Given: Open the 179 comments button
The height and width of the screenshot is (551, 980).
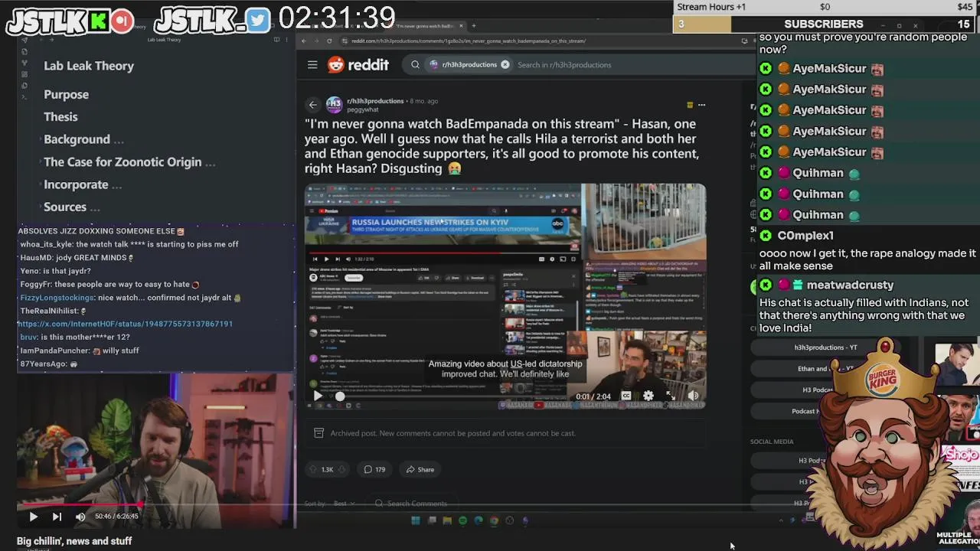Looking at the screenshot, I should 374,469.
